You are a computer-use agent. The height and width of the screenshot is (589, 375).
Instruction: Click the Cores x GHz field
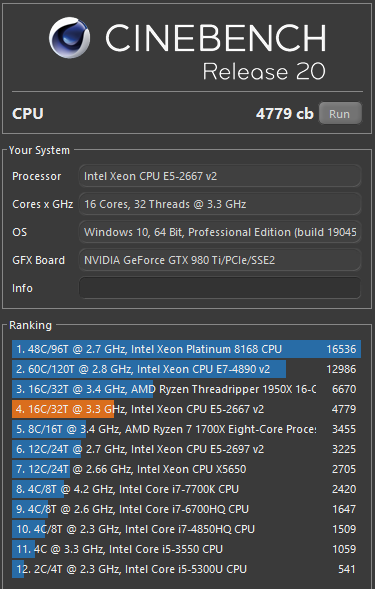click(x=220, y=204)
